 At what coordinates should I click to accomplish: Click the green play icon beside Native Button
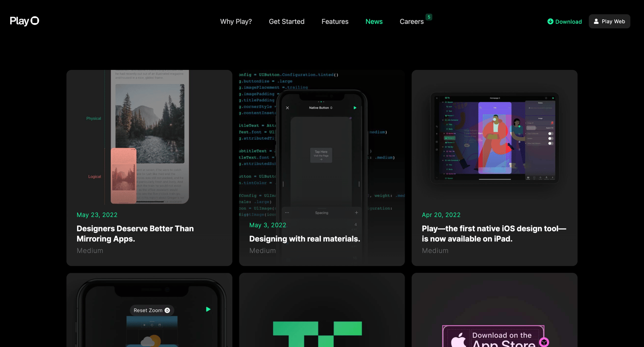(355, 108)
